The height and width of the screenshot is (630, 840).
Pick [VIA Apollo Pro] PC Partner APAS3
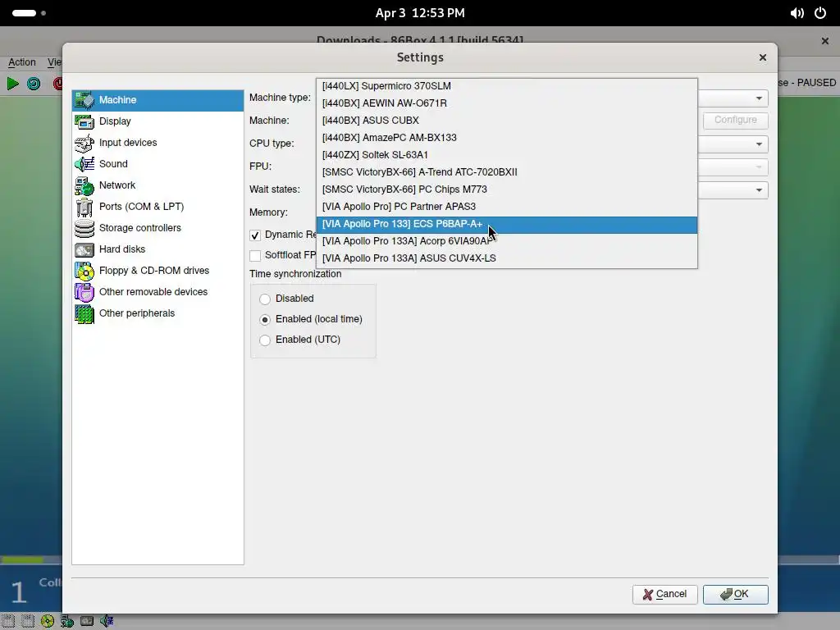tap(507, 206)
